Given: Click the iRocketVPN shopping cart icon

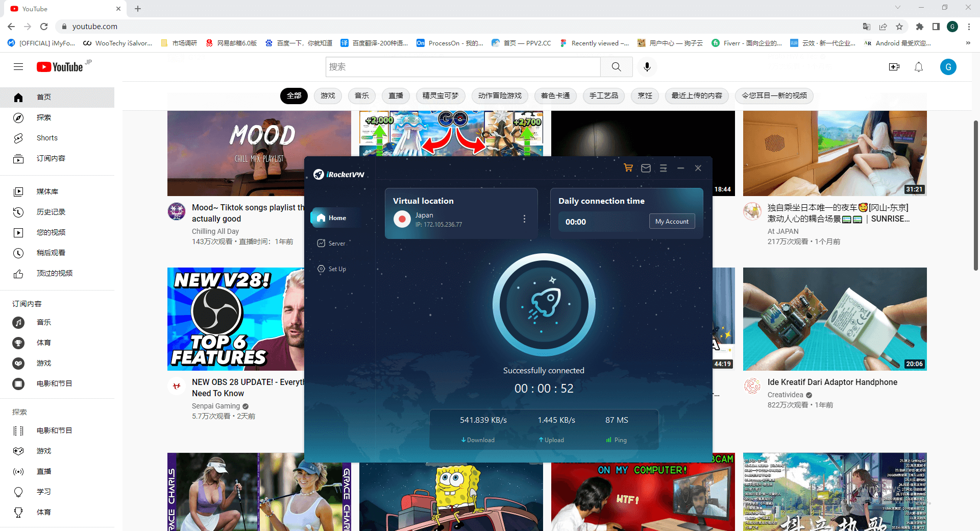Looking at the screenshot, I should click(x=628, y=168).
